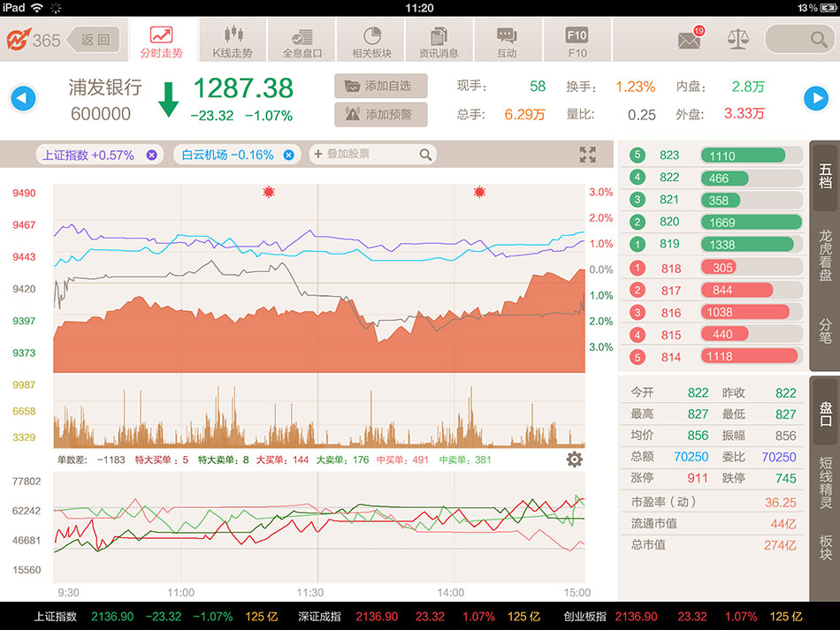The image size is (840, 630).
Task: Click sell level 4 badge at 822
Action: click(637, 178)
